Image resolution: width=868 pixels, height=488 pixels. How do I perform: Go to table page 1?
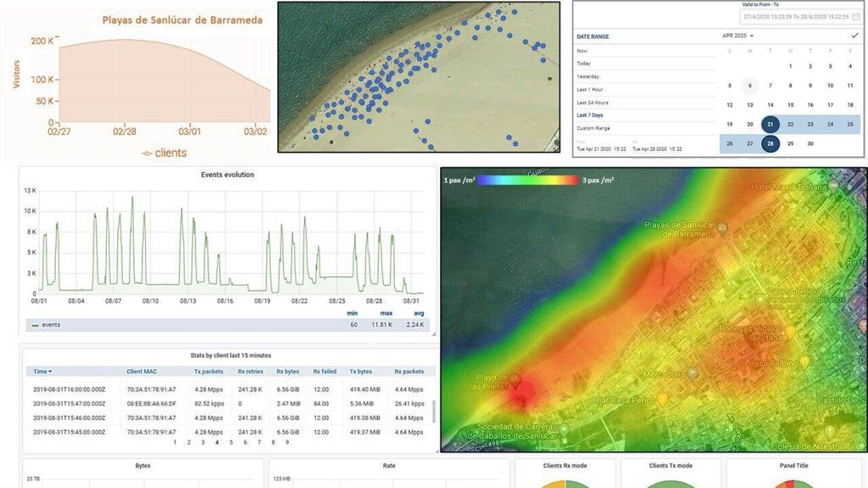click(175, 442)
